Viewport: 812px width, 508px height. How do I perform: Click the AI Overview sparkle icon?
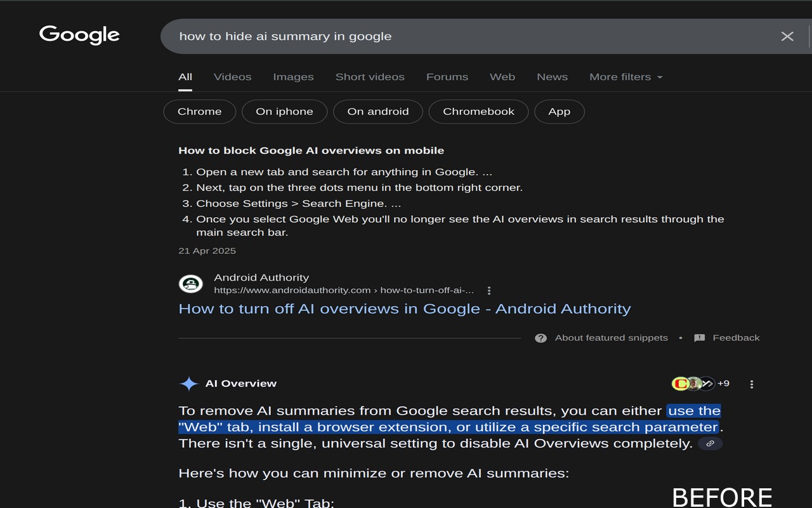click(189, 384)
